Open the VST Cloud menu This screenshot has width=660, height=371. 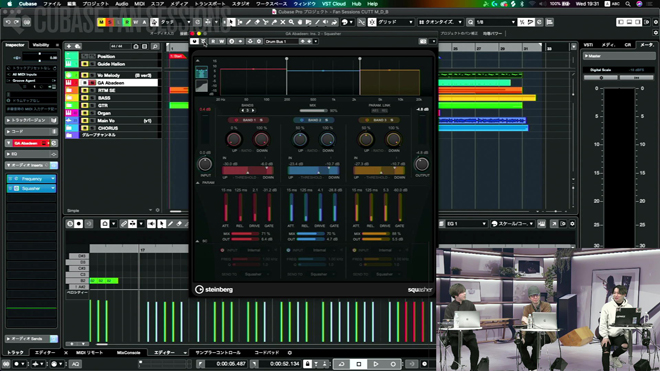[x=334, y=4]
